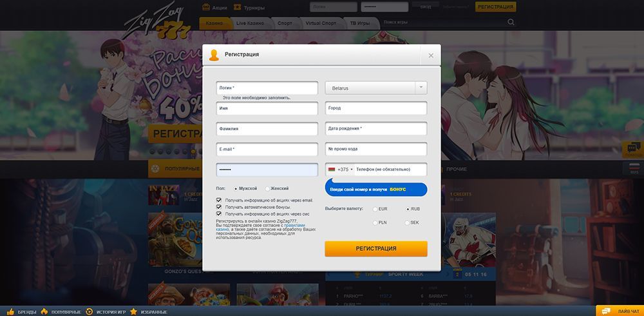Open the правилами казино link
Screen dimensions: 644x316
[294, 226]
